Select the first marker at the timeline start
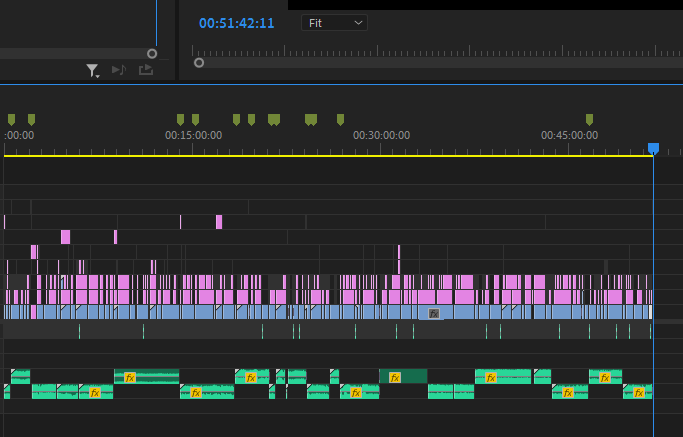683x437 pixels. click(x=12, y=119)
